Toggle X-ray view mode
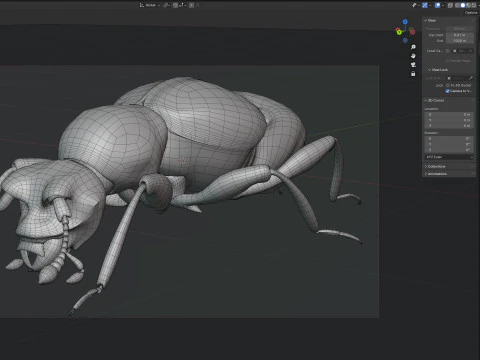Screen dimensions: 480x360 [450, 5]
